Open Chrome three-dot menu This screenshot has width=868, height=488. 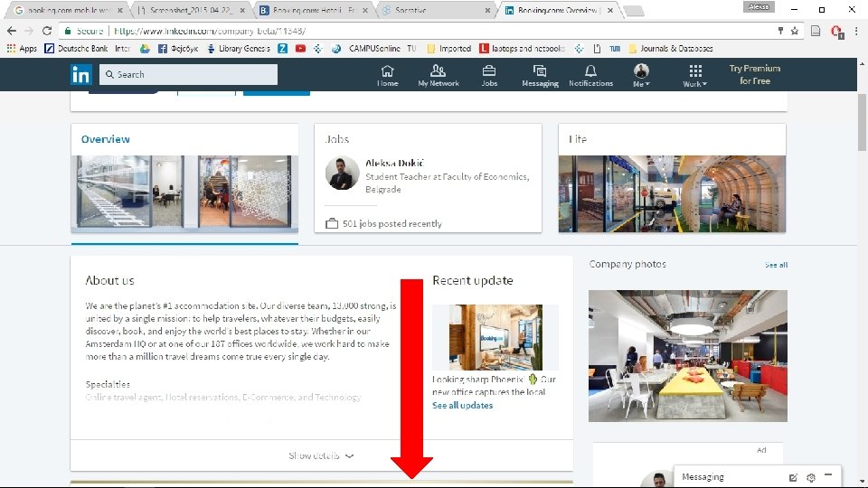click(856, 31)
